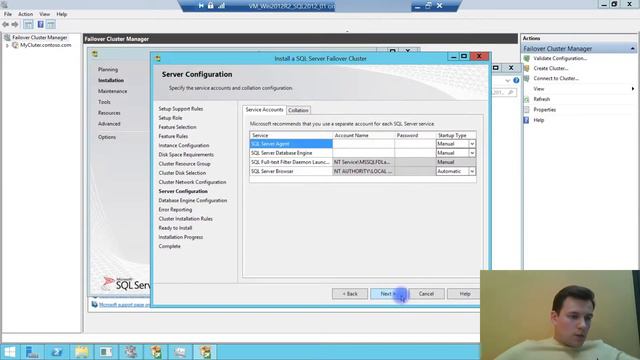Click the Refresh action icon
The width and height of the screenshot is (640, 360).
527,99
